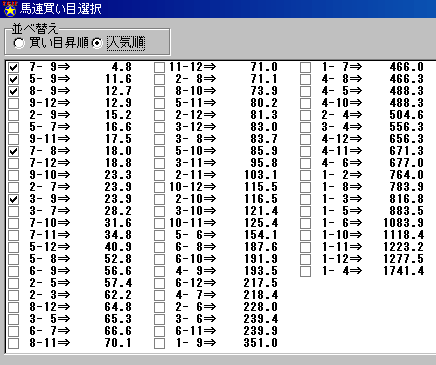Click the odds value 351.0
The width and height of the screenshot is (436, 365).
[x=261, y=343]
